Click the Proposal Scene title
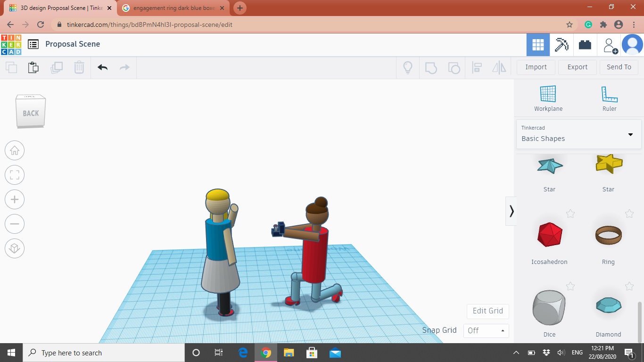This screenshot has height=362, width=644. pyautogui.click(x=73, y=44)
